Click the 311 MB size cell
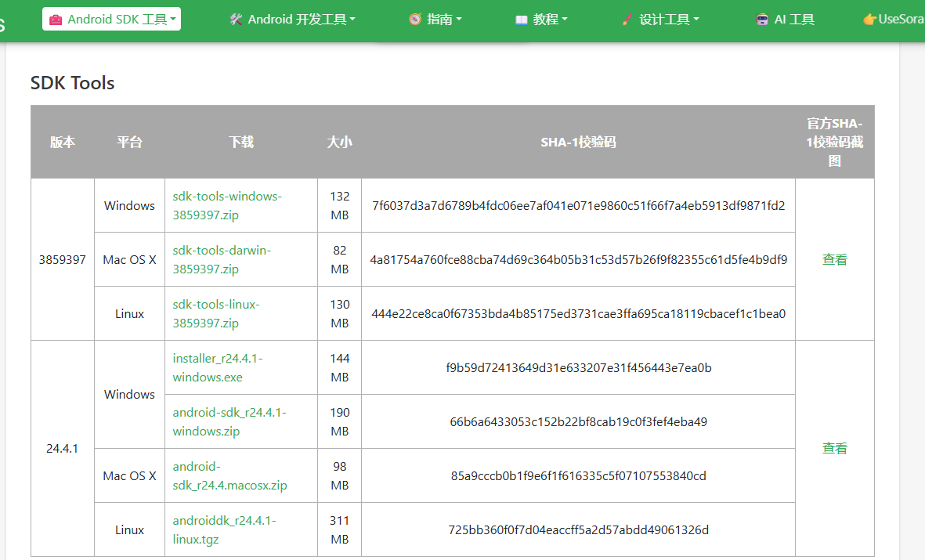Image resolution: width=925 pixels, height=560 pixels. 339,530
